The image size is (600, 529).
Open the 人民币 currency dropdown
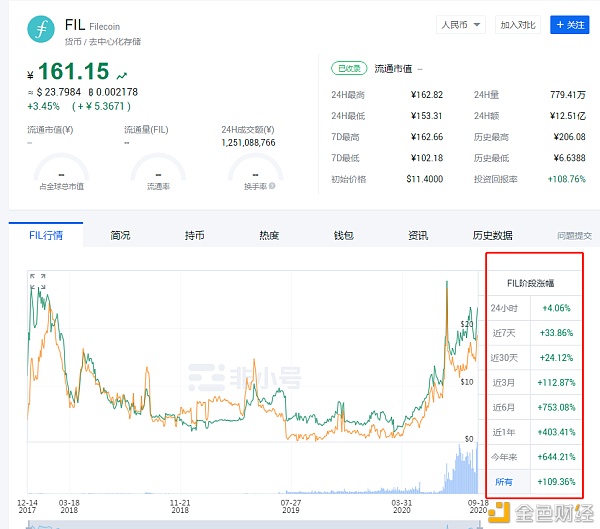click(461, 25)
